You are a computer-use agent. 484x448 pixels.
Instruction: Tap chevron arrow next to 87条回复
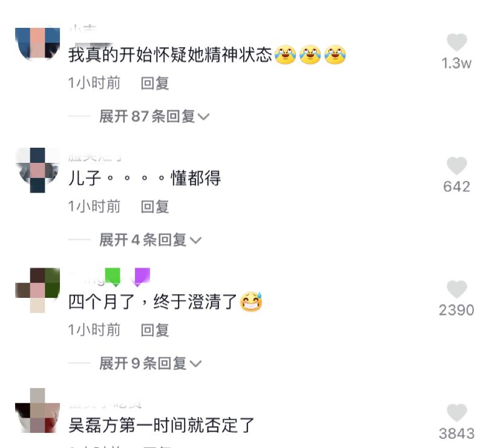point(204,117)
